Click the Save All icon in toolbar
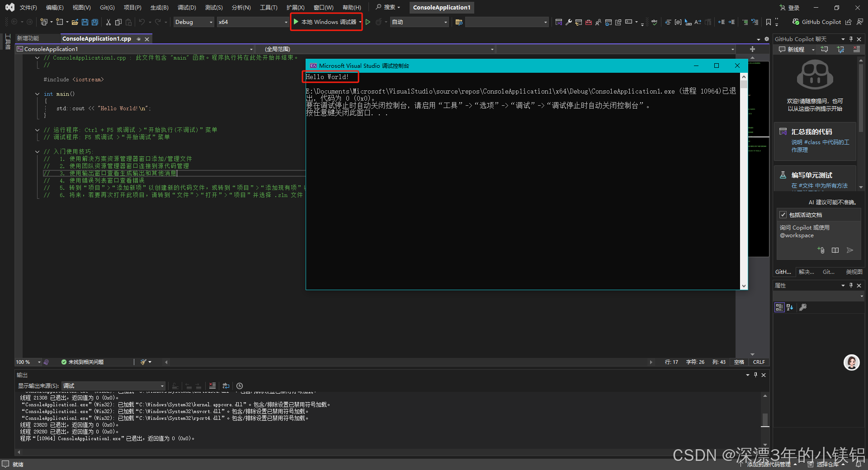Screen dimensions: 868x470 pyautogui.click(x=94, y=22)
